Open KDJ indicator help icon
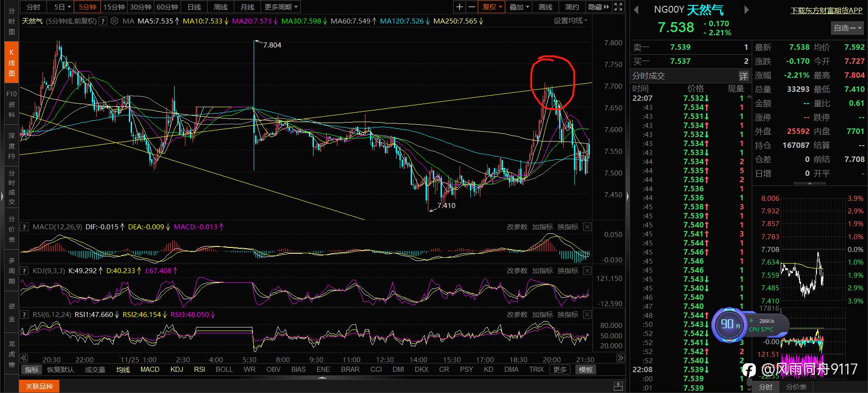The height and width of the screenshot is (393, 868). [x=24, y=271]
